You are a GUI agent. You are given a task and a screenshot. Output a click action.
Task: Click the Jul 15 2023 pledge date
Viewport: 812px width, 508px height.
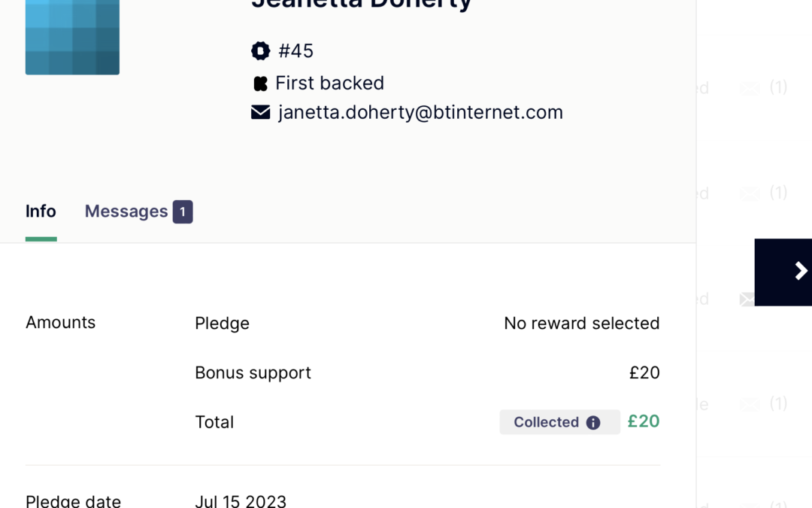241,500
